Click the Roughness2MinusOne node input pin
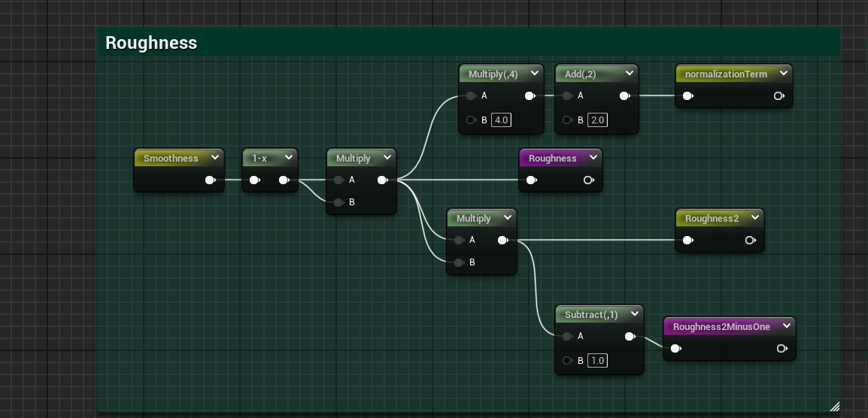Image resolution: width=868 pixels, height=418 pixels. pyautogui.click(x=675, y=349)
